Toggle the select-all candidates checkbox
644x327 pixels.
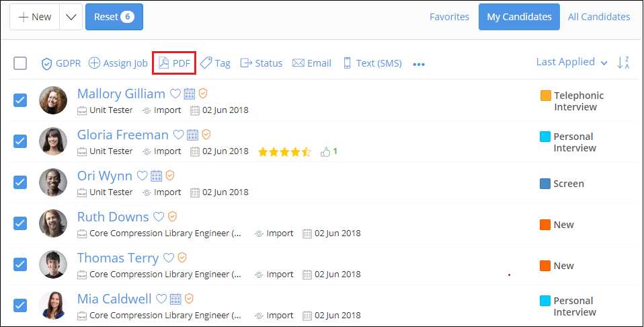coord(20,63)
